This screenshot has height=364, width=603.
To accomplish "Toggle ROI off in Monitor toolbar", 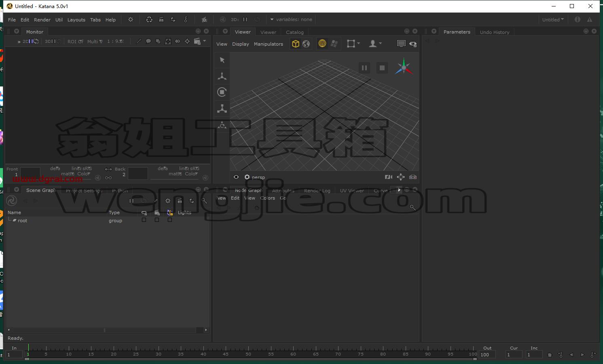I will pyautogui.click(x=75, y=42).
